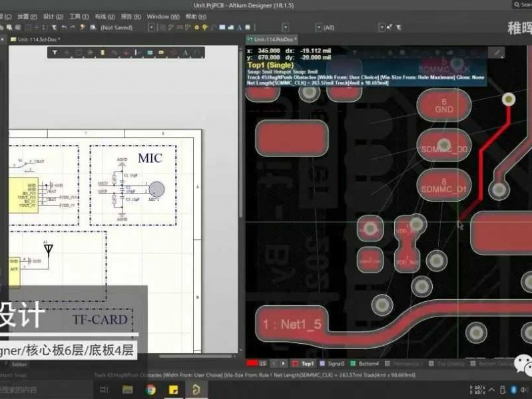This screenshot has height=399, width=532.
Task: Click the pencil icon at PCB view corner
Action: click(497, 53)
